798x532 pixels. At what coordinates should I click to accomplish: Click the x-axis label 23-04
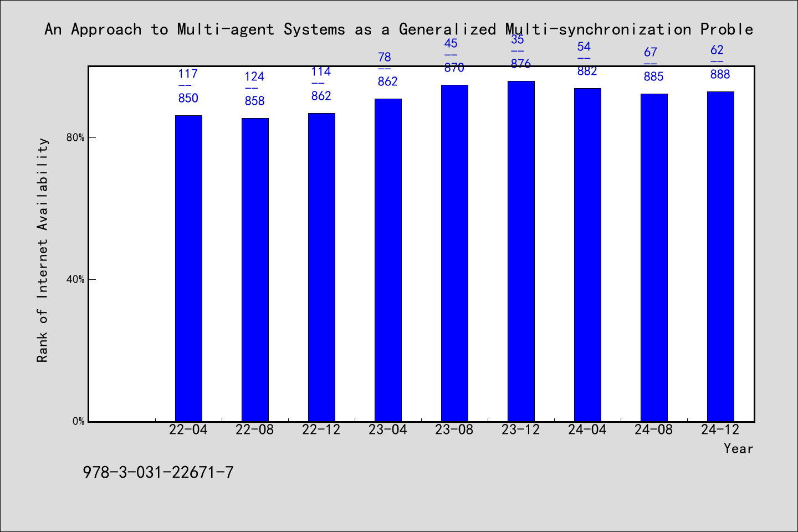coord(388,429)
